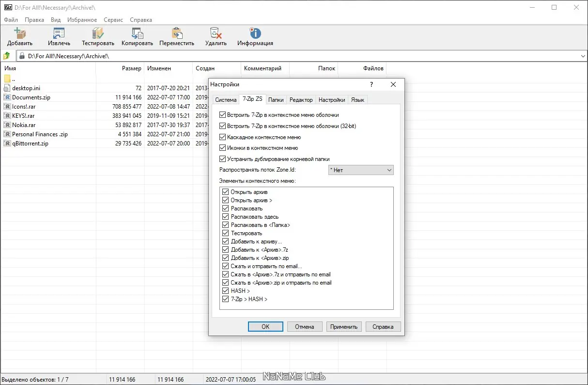Open the Правка menu
Screen dimensions: 588x385
[x=34, y=20]
